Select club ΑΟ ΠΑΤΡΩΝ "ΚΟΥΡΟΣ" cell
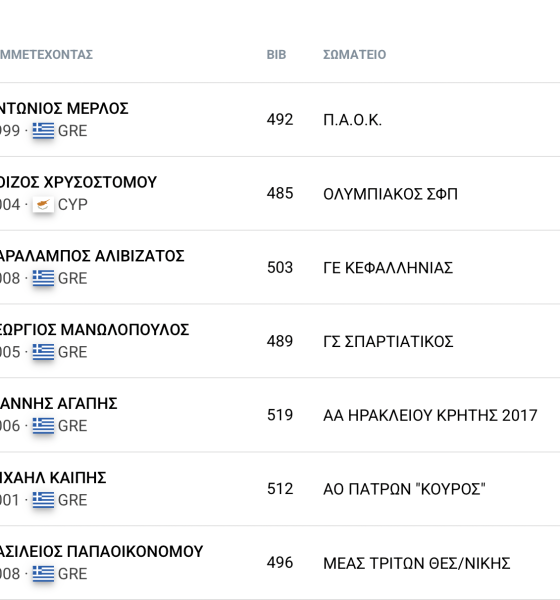The image size is (560, 600). pyautogui.click(x=404, y=489)
